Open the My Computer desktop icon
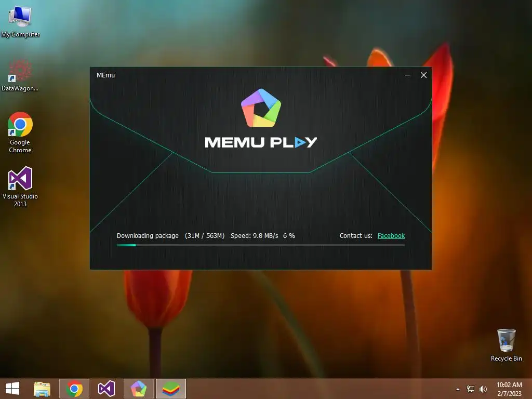Image resolution: width=532 pixels, height=399 pixels. pos(20,22)
